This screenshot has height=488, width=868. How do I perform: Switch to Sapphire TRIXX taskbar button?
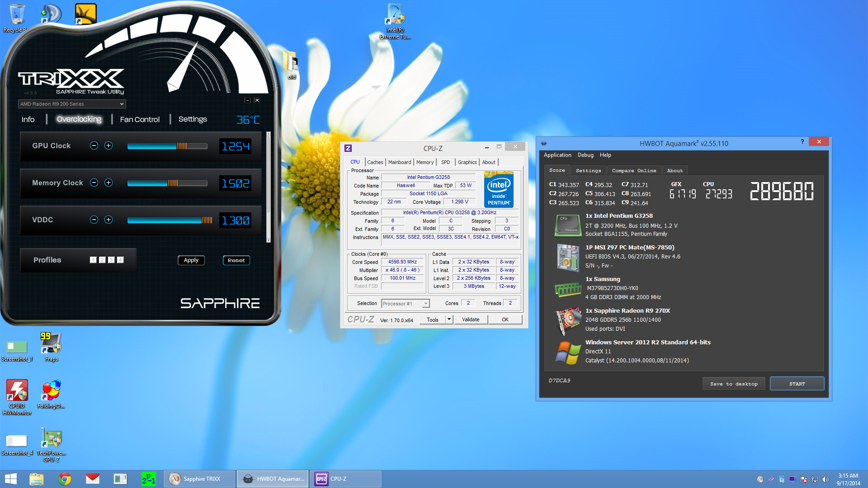[x=200, y=479]
